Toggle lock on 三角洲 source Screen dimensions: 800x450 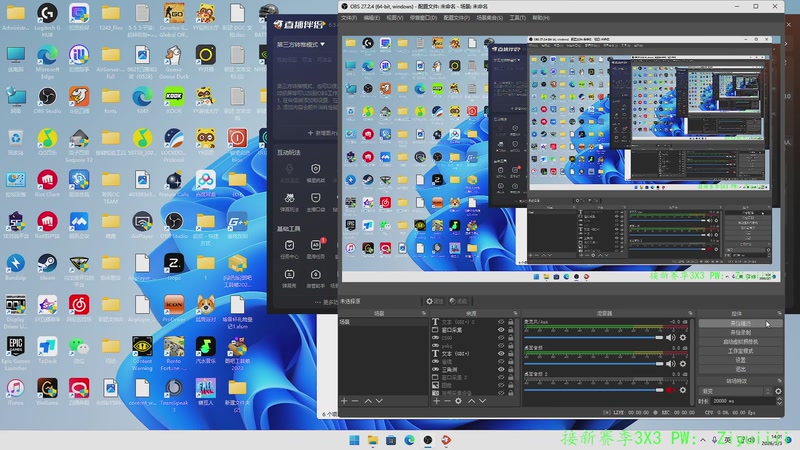pyautogui.click(x=511, y=369)
